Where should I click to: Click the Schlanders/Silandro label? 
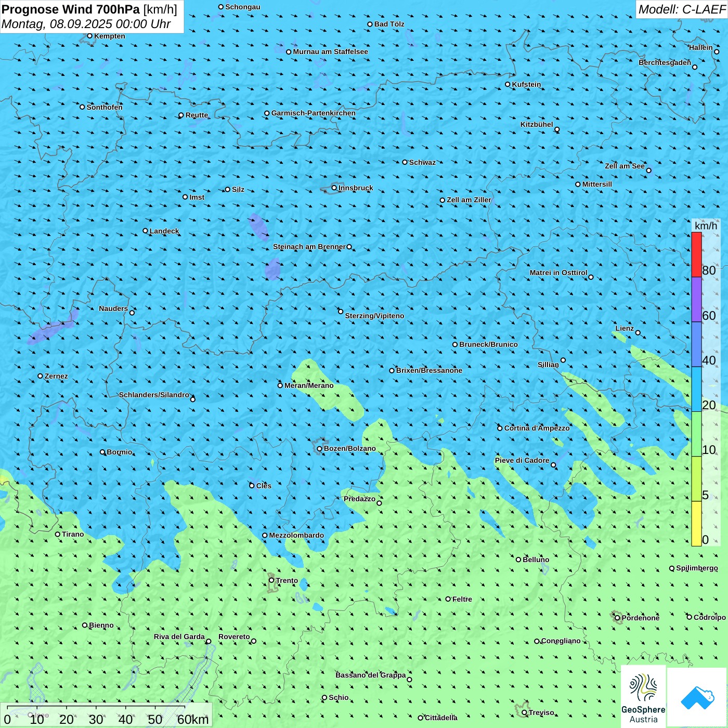(x=154, y=395)
